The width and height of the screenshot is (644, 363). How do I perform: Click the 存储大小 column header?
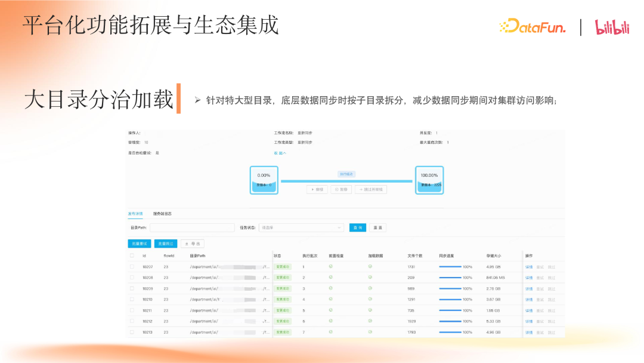click(494, 256)
